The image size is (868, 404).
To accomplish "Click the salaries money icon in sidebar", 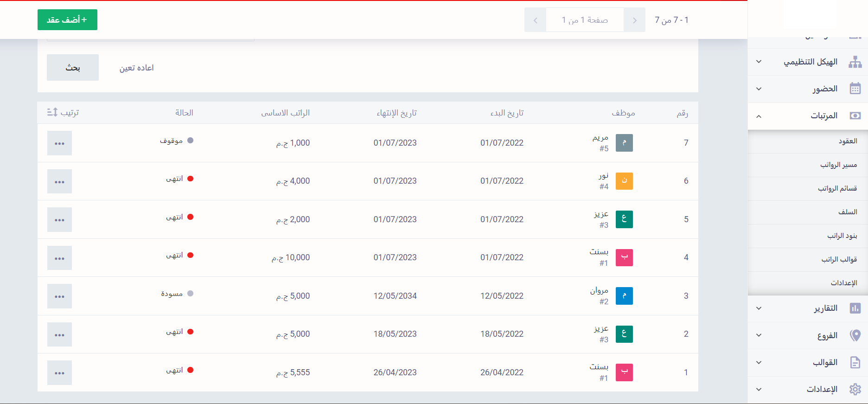I will (855, 115).
